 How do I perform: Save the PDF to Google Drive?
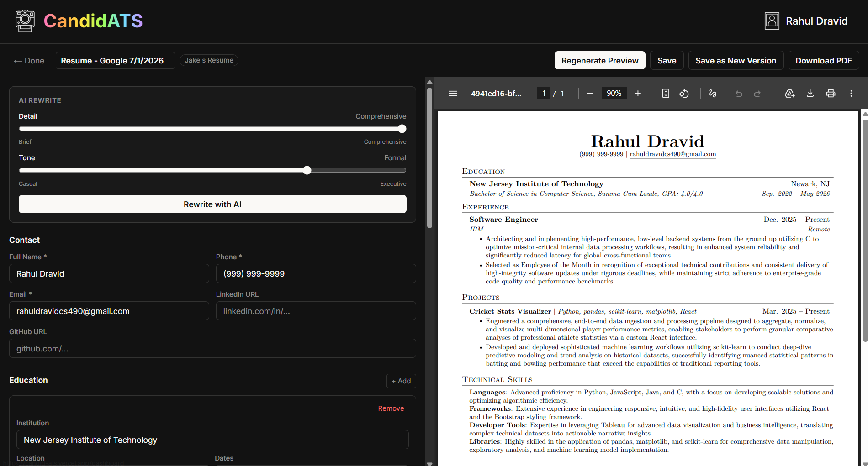point(789,94)
